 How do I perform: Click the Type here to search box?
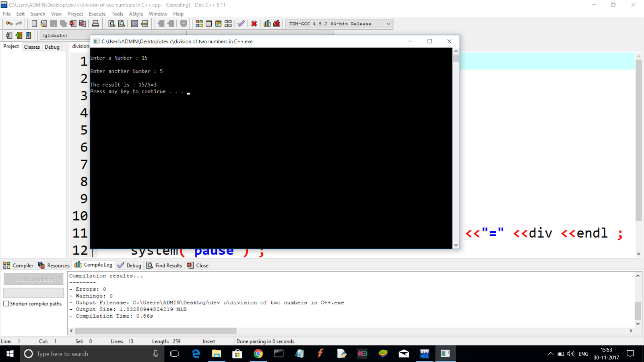point(63,354)
